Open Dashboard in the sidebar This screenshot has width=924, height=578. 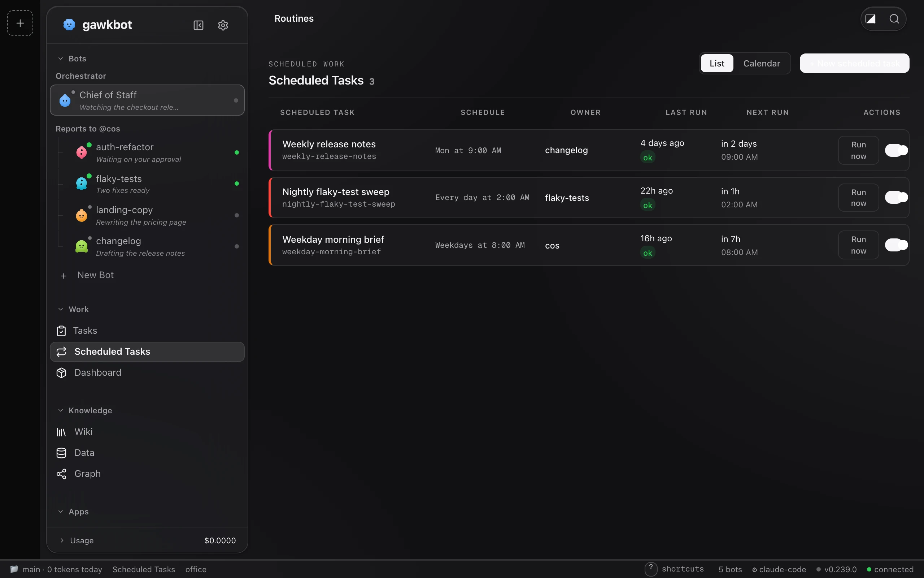(x=147, y=373)
